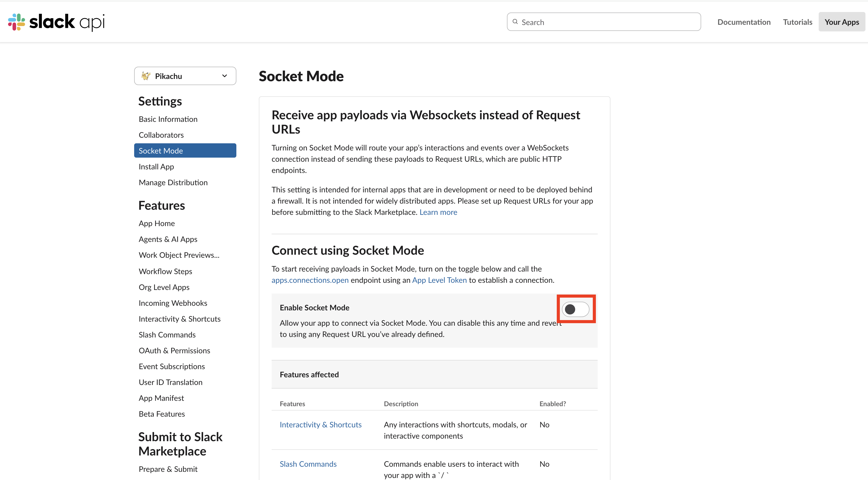
Task: Focus the Search input field
Action: pos(604,22)
